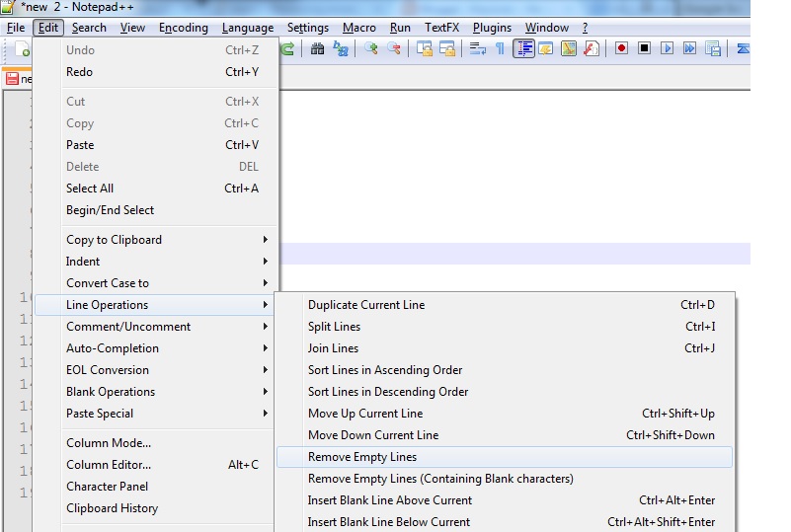Click Begin/End Select entry
The image size is (791, 532).
click(156, 210)
